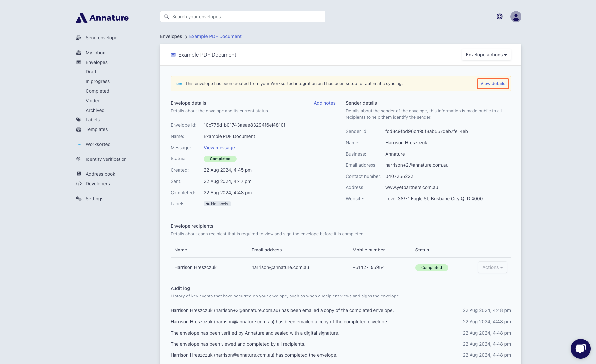Click Level 38/71 Eagle St address text
Viewport: 596px width, 364px height.
434,199
